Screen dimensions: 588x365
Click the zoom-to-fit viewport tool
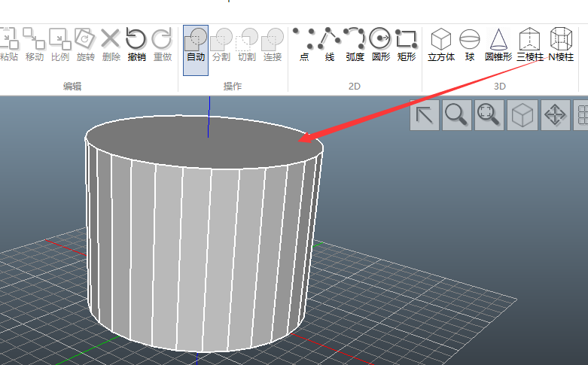[x=489, y=115]
